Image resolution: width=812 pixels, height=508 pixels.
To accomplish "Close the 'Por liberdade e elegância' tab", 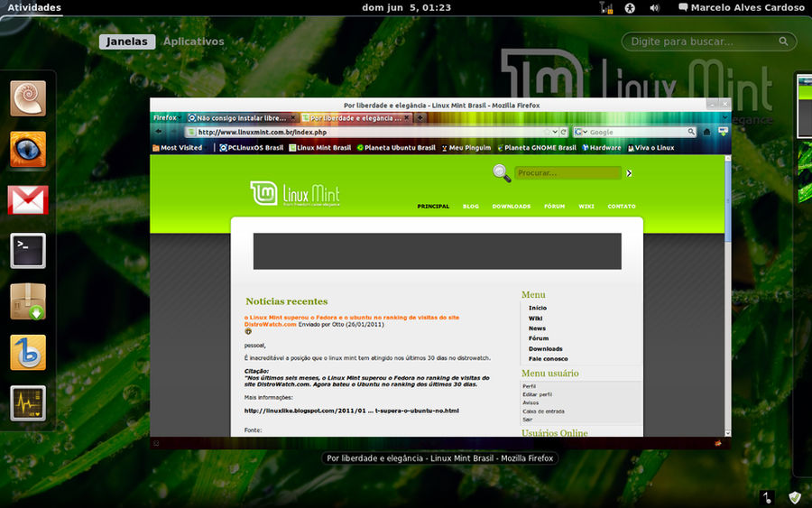I will pyautogui.click(x=407, y=118).
